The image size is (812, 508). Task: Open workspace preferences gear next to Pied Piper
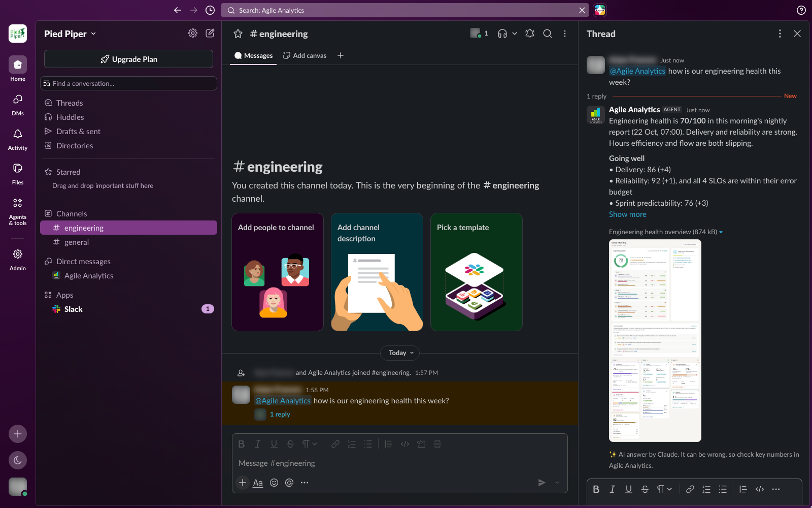coord(193,34)
